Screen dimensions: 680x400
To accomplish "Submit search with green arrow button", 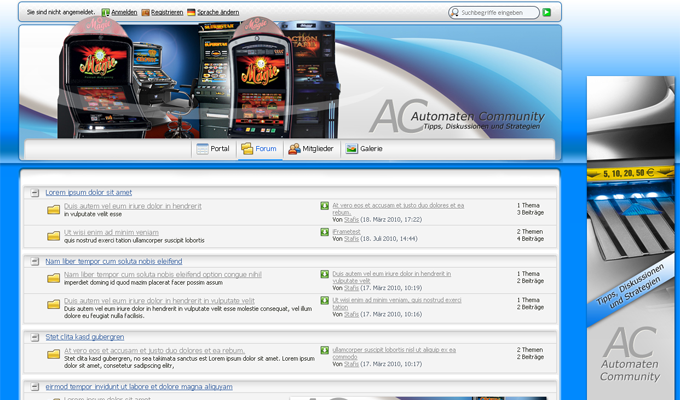I will pos(547,12).
